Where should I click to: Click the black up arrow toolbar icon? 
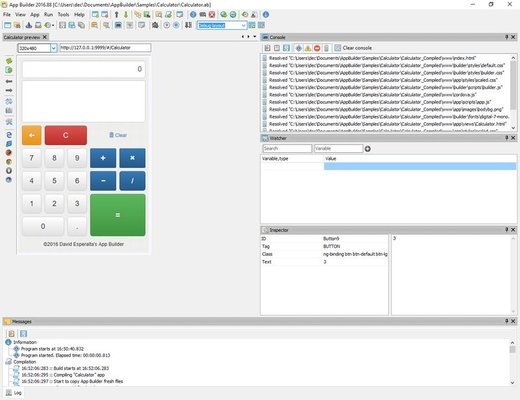click(116, 15)
